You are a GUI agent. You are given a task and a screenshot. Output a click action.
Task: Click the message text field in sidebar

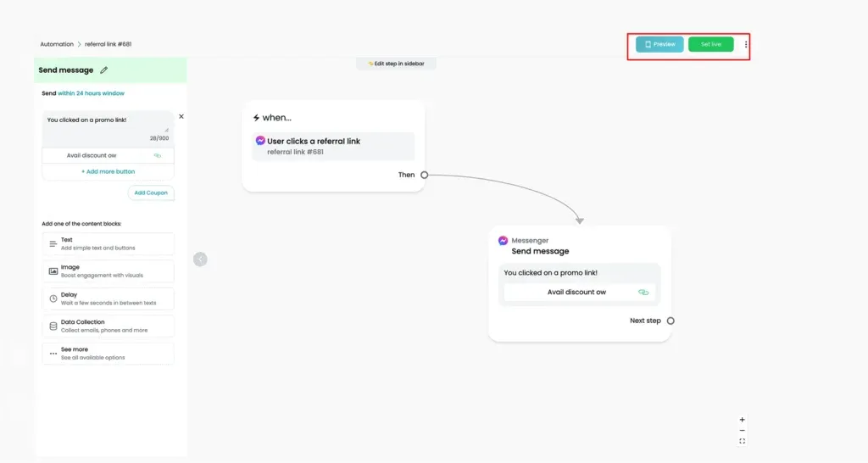108,129
